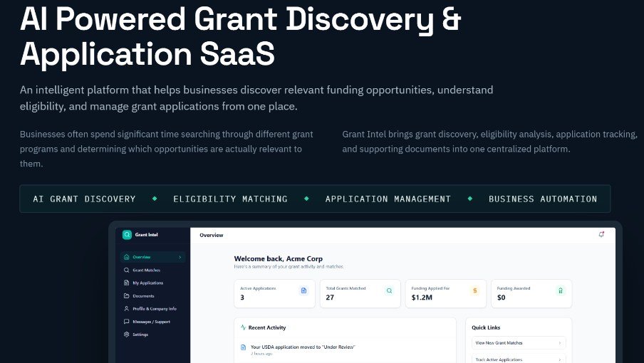The image size is (644, 363).
Task: Click the "Recent Activity" heading
Action: [x=267, y=327]
